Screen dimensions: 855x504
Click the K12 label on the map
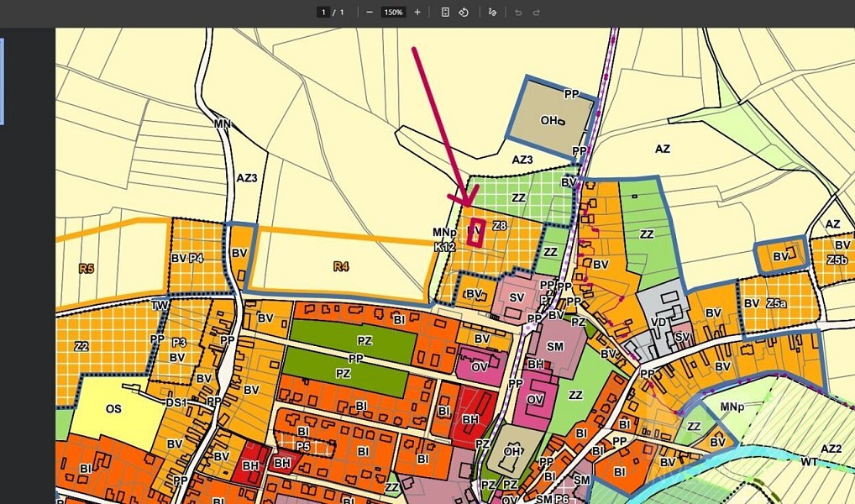click(x=445, y=247)
